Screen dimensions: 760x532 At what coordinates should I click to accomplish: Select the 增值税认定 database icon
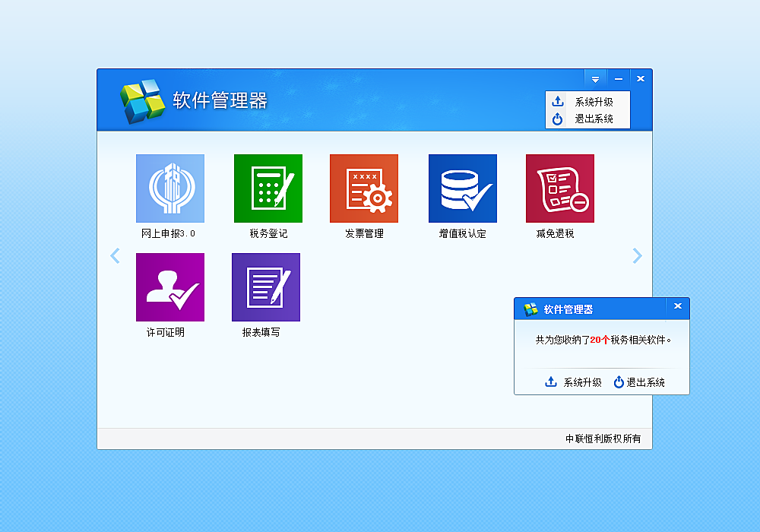pyautogui.click(x=463, y=188)
